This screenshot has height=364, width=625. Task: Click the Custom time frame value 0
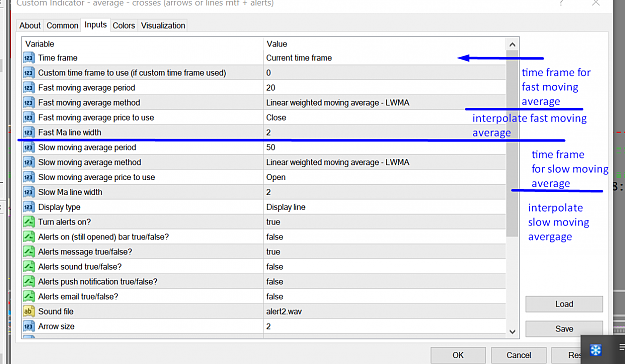(268, 73)
